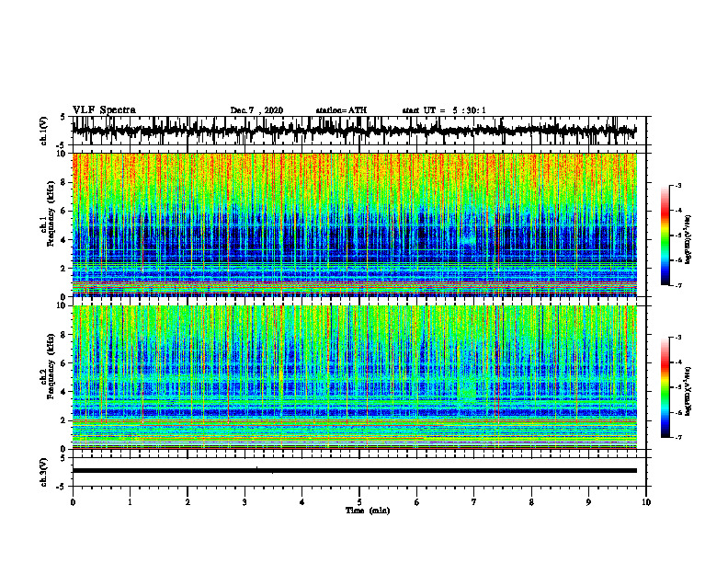
Task: Click the 'VLF Spectra' title text
Action: pos(104,110)
